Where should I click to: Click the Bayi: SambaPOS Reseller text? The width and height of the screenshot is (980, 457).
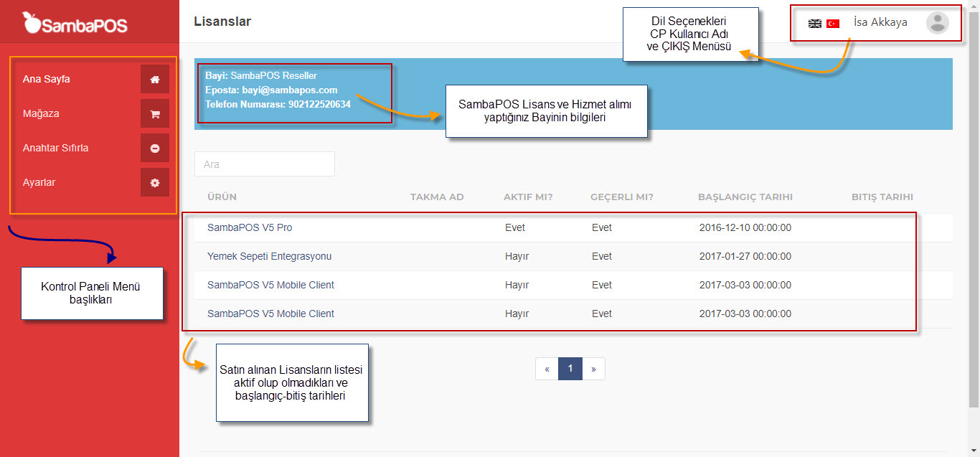(261, 75)
